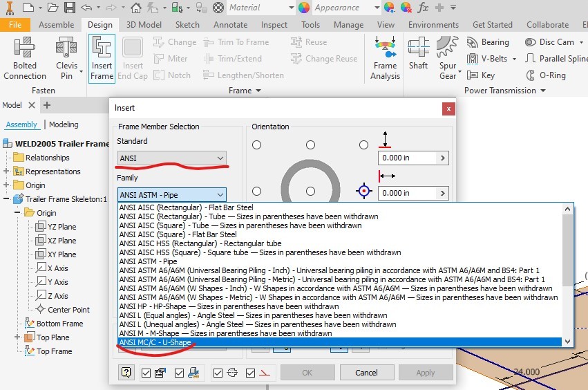Toggle the first checkbox in Insert dialog footer
Image resolution: width=588 pixels, height=390 pixels.
tap(146, 373)
